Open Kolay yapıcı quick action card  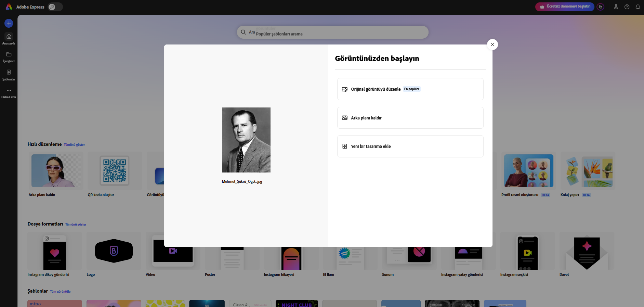(588, 171)
